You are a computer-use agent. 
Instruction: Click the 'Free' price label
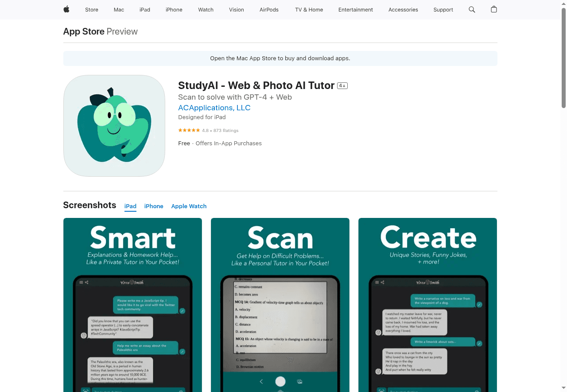click(184, 144)
